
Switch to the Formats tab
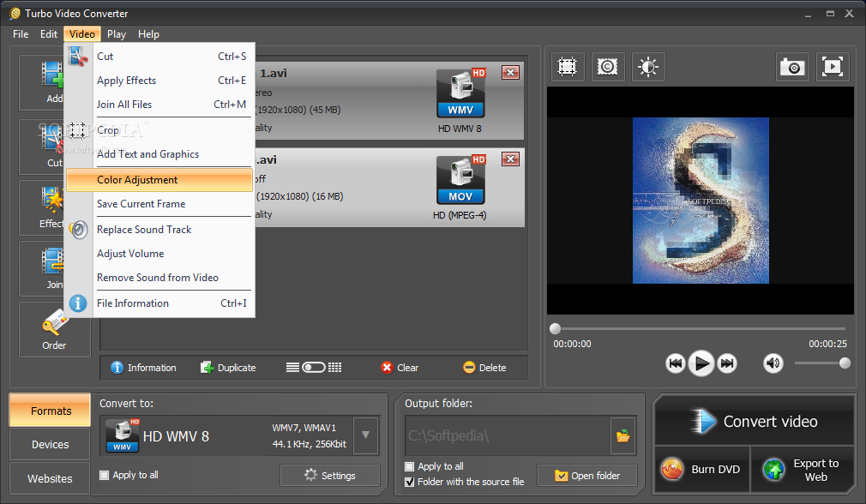(x=51, y=411)
